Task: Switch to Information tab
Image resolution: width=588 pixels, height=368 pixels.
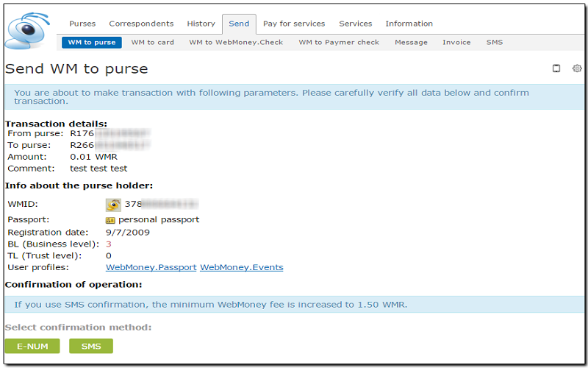Action: pyautogui.click(x=409, y=24)
